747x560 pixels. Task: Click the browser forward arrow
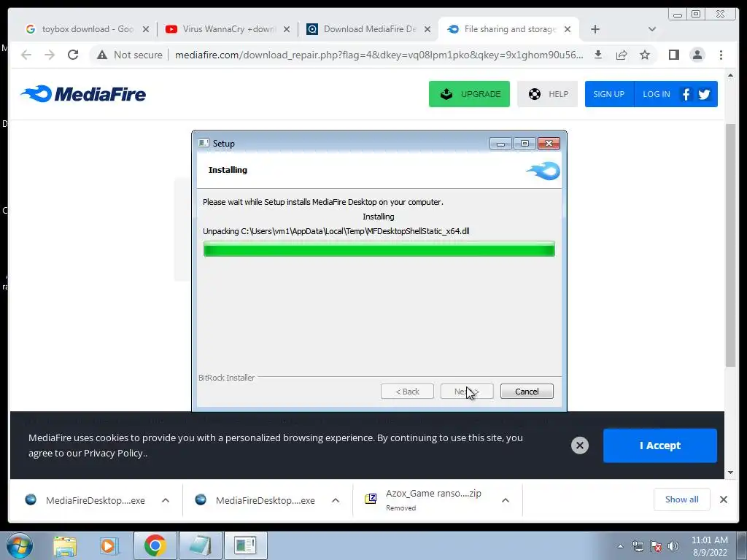coord(50,55)
